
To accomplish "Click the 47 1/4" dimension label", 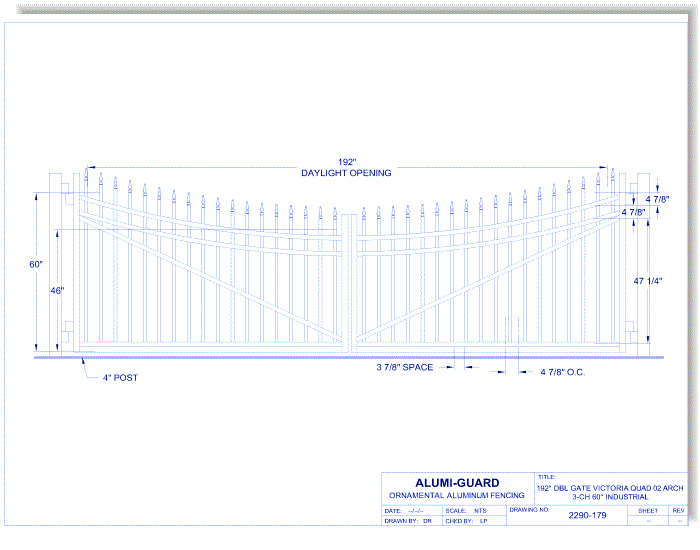I will click(x=648, y=281).
